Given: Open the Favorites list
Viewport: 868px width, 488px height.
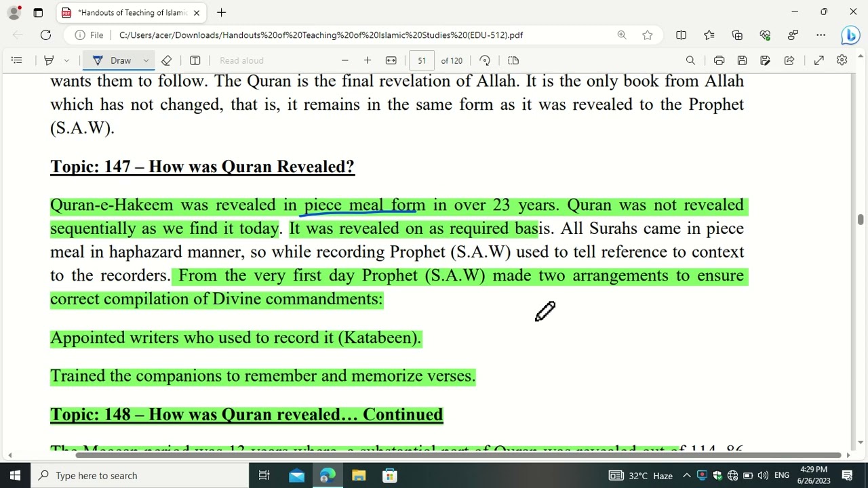Looking at the screenshot, I should (709, 35).
